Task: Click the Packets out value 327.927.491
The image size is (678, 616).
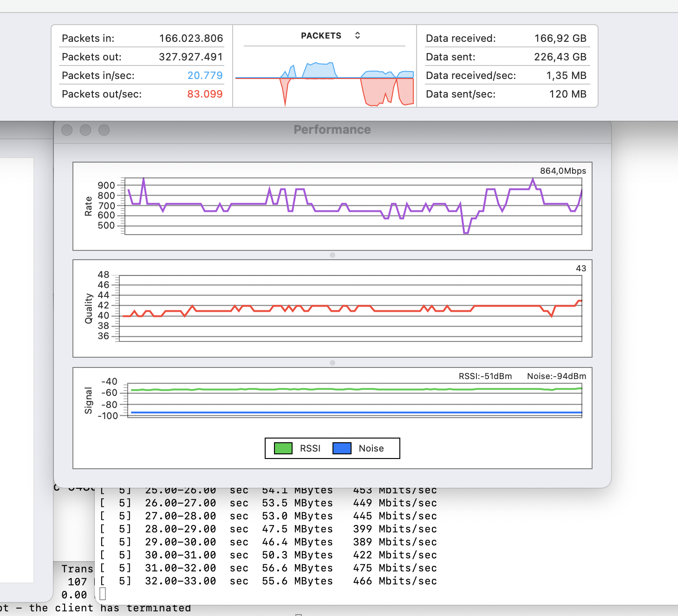Action: [x=191, y=57]
